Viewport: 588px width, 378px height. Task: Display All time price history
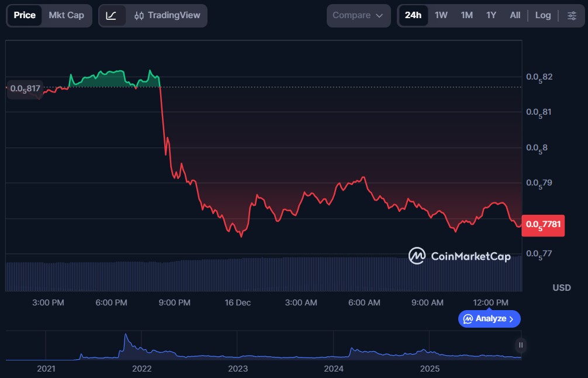[x=514, y=15]
